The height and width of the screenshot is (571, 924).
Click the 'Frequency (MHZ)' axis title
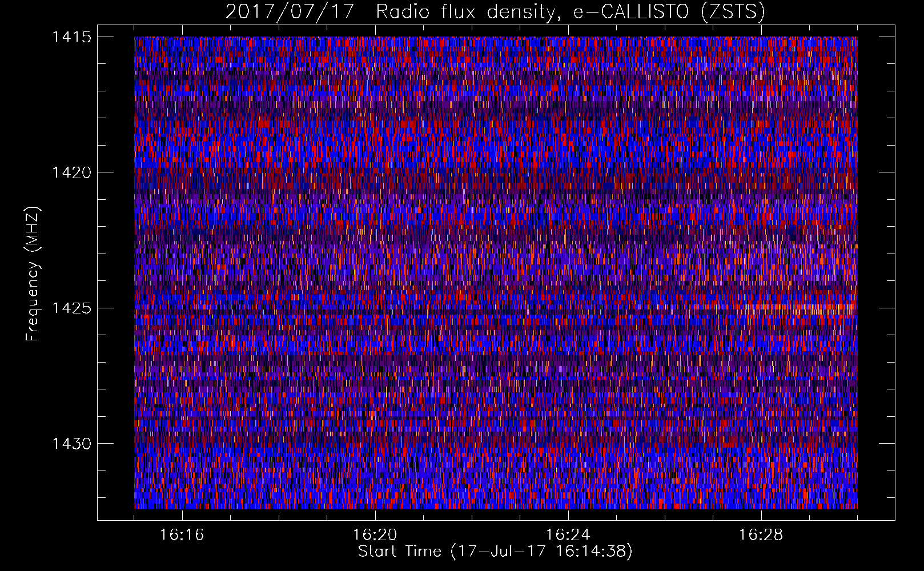click(33, 274)
